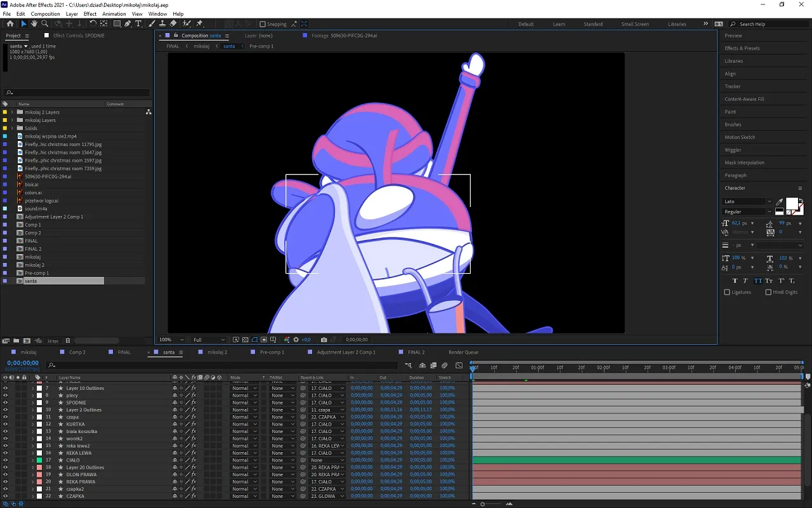Pick the Pen tool
The height and width of the screenshot is (508, 812).
[128, 24]
